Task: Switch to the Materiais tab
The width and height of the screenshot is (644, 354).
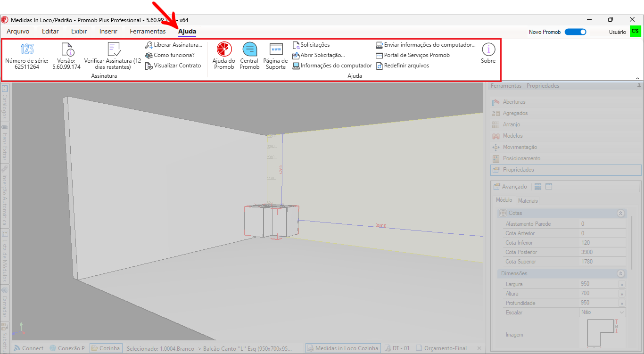Action: 528,200
